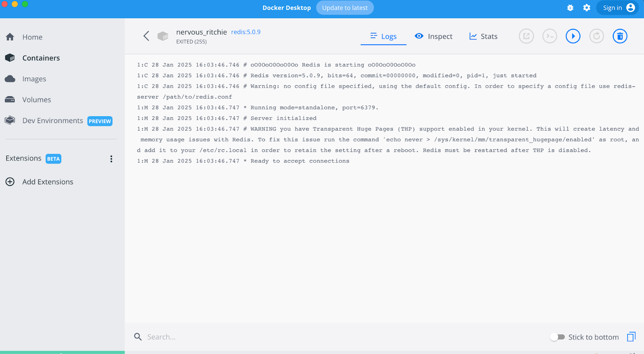Click the Transparent Huge Pages warning line
This screenshot has width=644, height=354.
click(x=388, y=140)
